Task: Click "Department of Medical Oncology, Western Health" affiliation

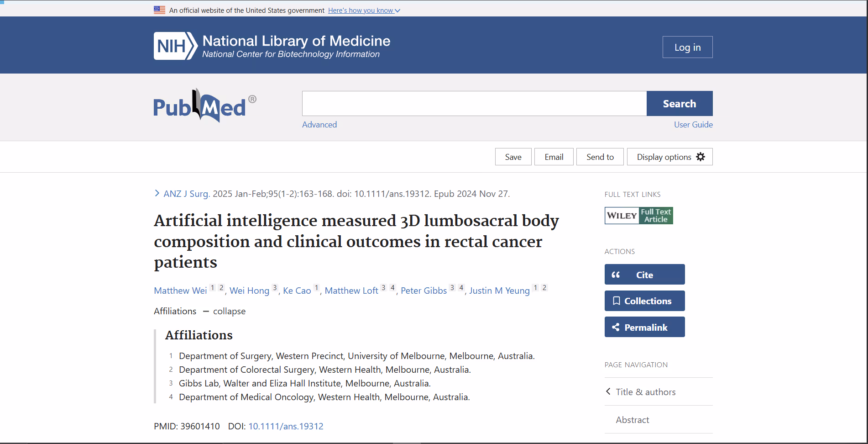Action: tap(324, 397)
